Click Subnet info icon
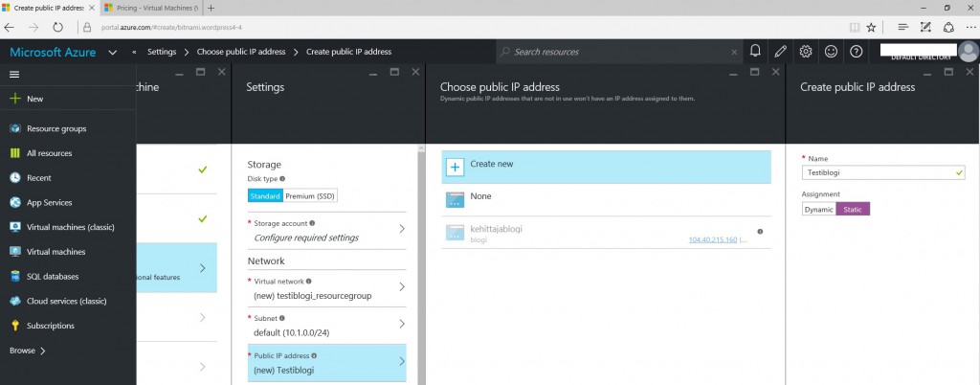 click(281, 318)
